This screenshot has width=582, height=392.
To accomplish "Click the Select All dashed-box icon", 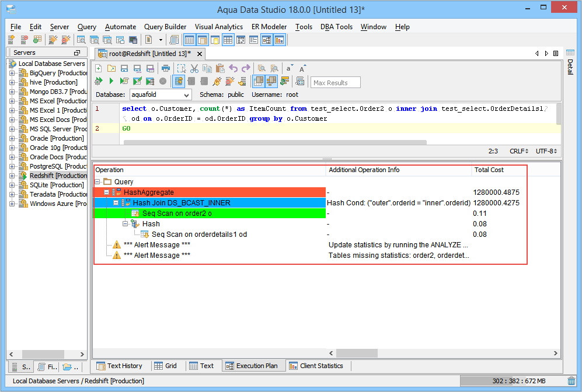I will coord(181,68).
